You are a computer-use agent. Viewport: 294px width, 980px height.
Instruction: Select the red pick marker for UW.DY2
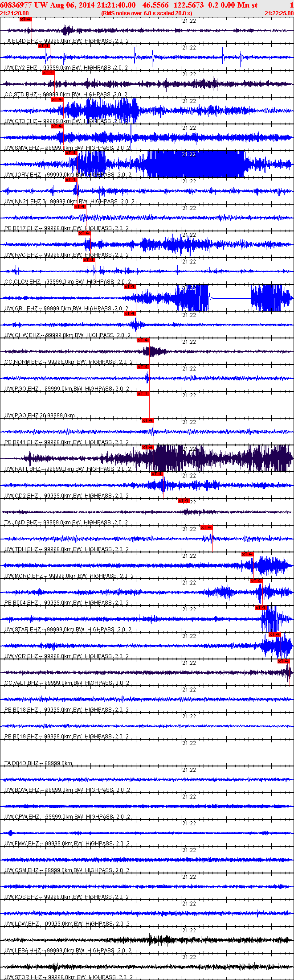point(44,46)
